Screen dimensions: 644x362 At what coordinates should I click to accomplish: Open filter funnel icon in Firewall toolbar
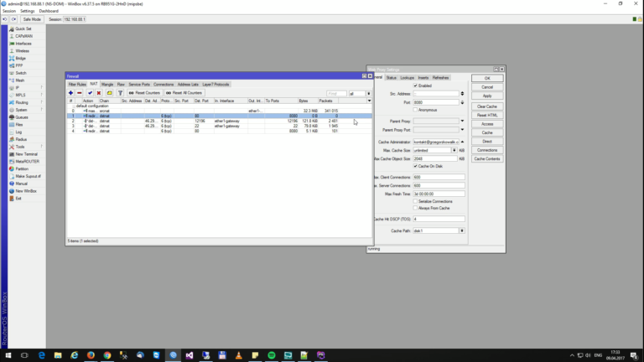[x=121, y=93]
